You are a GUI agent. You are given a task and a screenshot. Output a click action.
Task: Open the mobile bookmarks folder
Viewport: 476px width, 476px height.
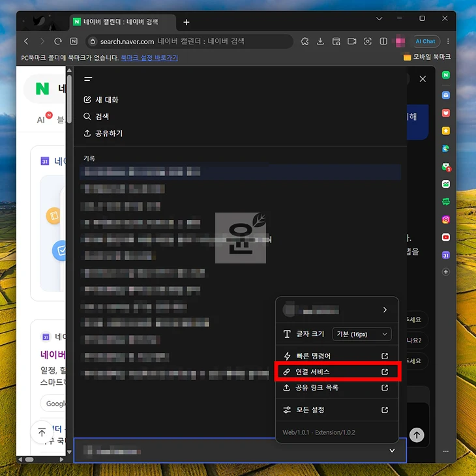coord(427,57)
